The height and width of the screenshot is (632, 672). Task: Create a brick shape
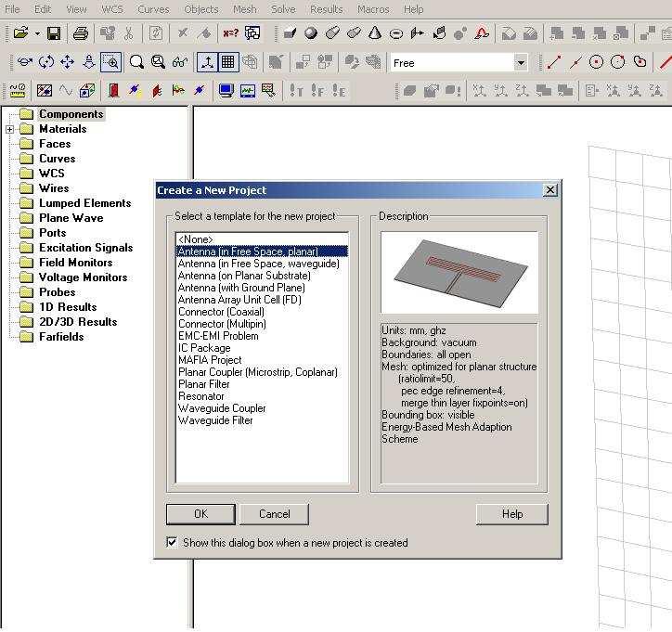point(291,33)
